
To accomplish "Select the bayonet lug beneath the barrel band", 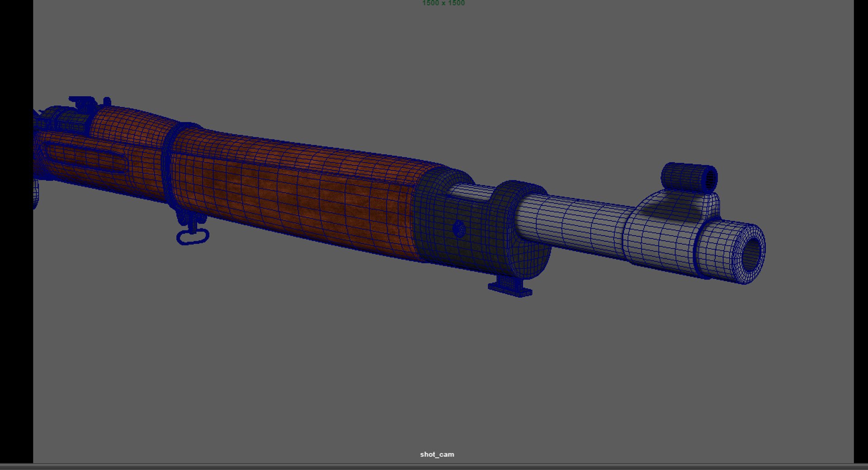I will point(510,287).
